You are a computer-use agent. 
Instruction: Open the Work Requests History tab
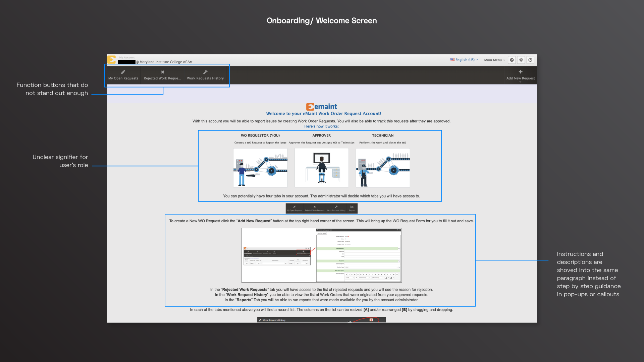[x=205, y=75]
